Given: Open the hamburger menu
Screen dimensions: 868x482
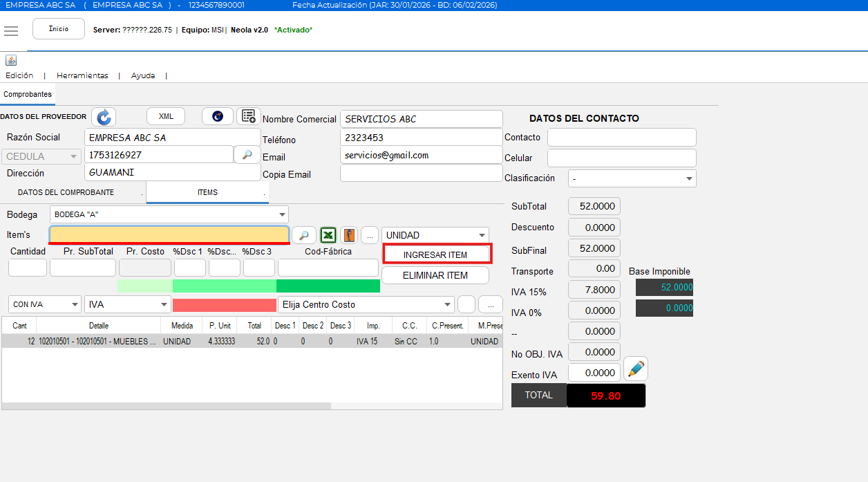Looking at the screenshot, I should coord(10,30).
